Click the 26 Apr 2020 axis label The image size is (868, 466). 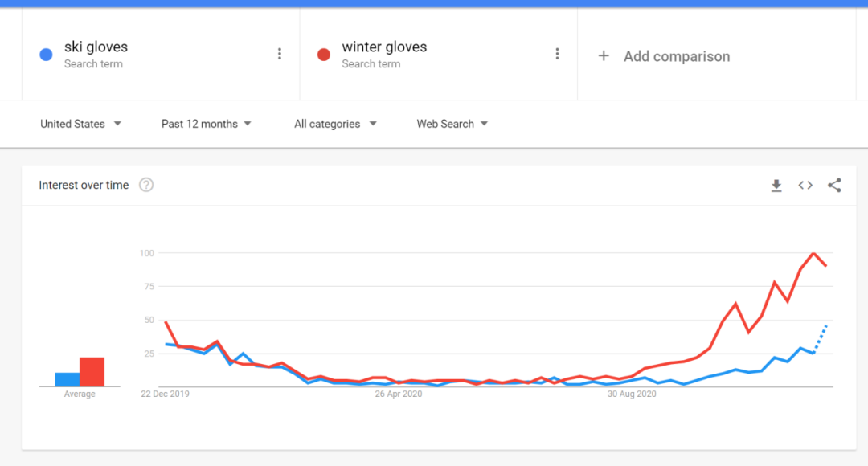click(x=399, y=394)
